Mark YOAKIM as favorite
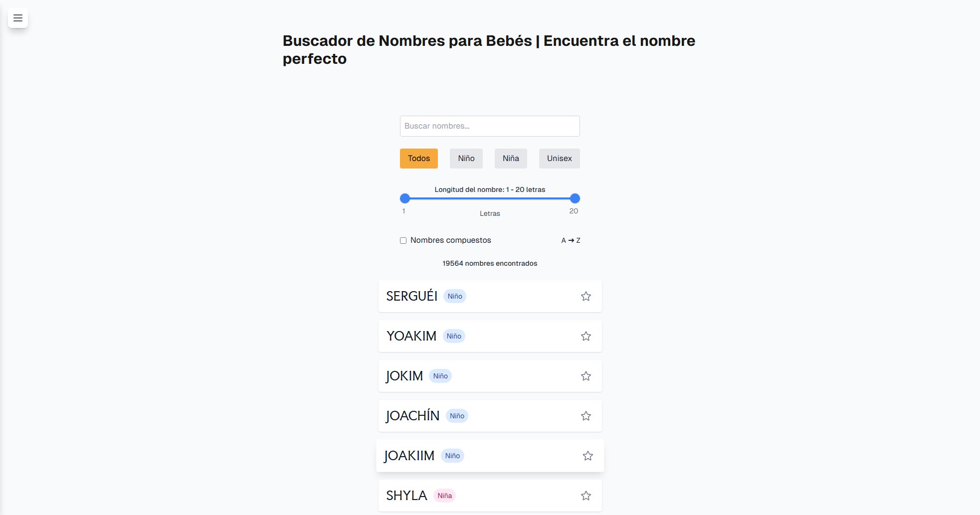Image resolution: width=980 pixels, height=515 pixels. point(586,336)
